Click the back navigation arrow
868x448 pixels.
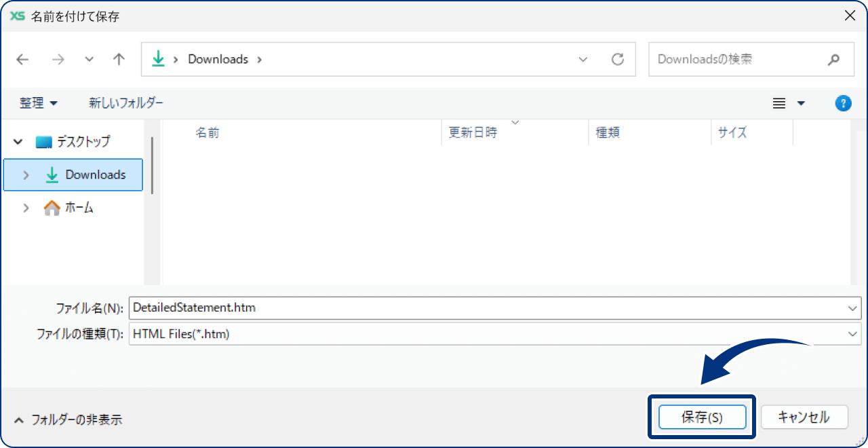pos(22,60)
